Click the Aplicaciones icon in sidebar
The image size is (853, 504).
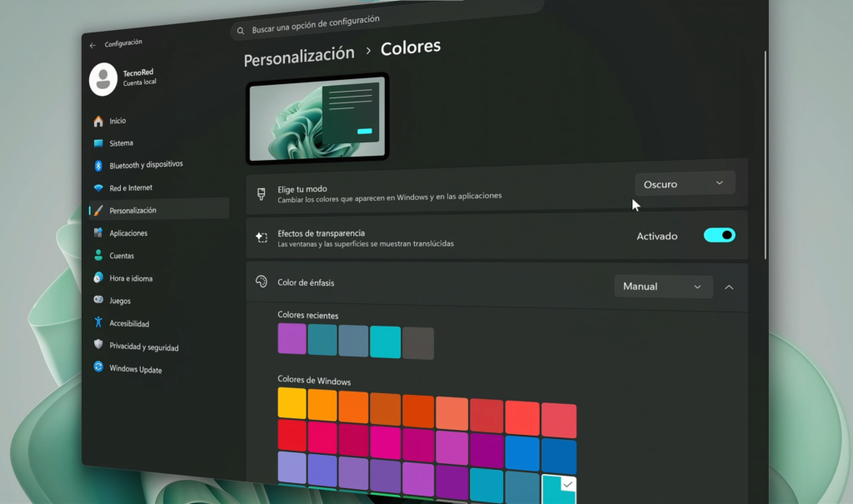tap(98, 233)
